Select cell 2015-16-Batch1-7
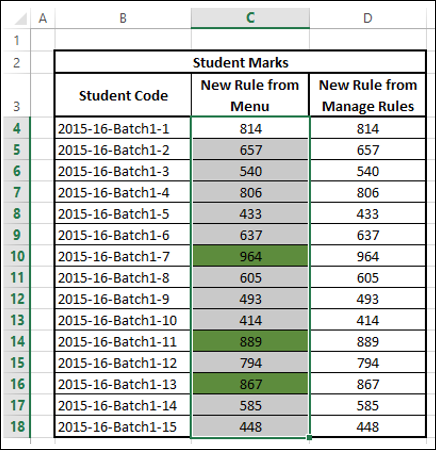Image resolution: width=436 pixels, height=450 pixels. 123,256
